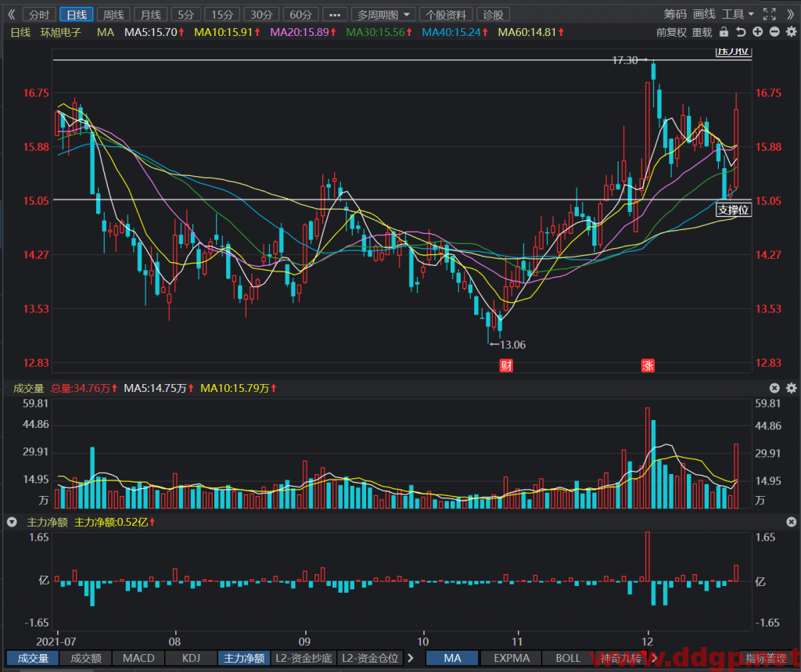Select the EXPMA main-chart indicator
Screen dimensions: 801x672
click(x=512, y=658)
